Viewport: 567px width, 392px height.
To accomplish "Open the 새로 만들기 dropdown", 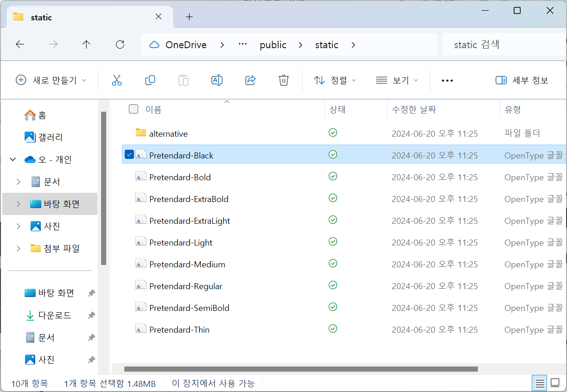I will [51, 80].
